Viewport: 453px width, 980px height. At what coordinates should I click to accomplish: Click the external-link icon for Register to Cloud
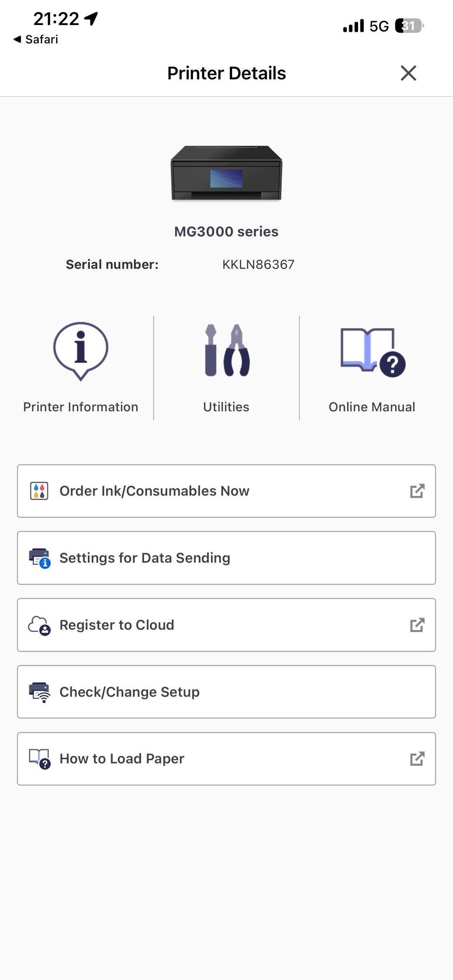pyautogui.click(x=417, y=625)
